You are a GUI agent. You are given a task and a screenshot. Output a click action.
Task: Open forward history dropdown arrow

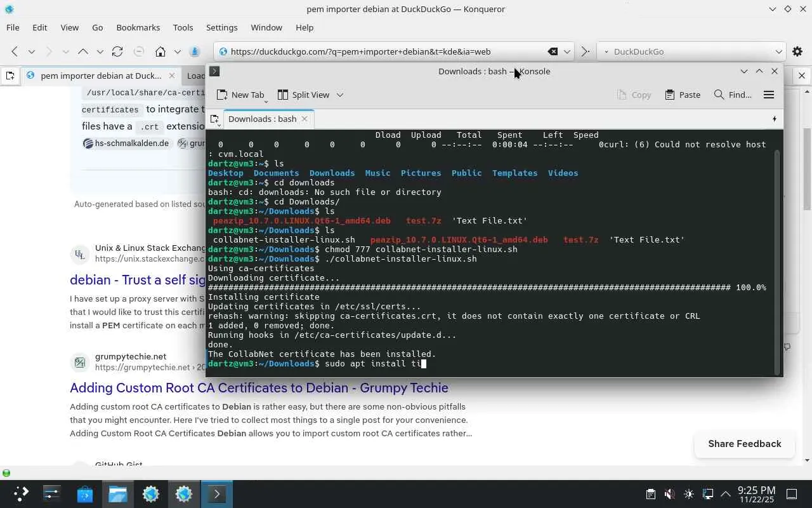65,51
